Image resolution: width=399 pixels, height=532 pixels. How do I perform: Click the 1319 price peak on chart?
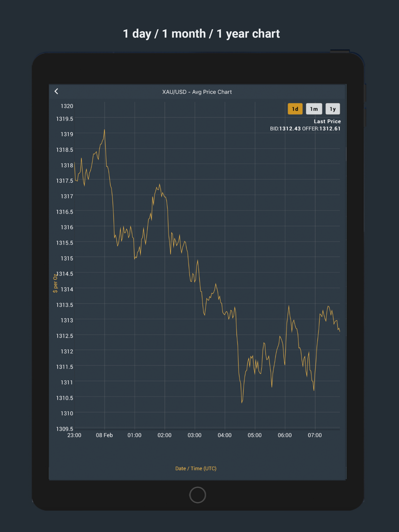tap(104, 130)
